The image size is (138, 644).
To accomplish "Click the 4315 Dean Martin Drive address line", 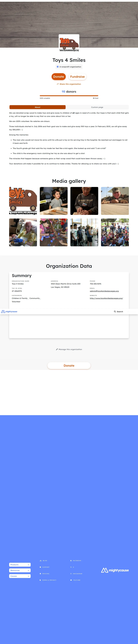I will point(66,284).
